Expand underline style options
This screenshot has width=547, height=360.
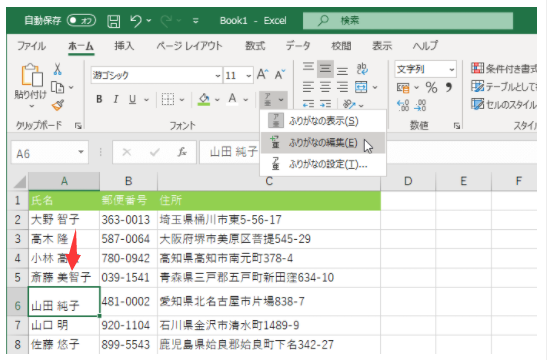tap(147, 100)
